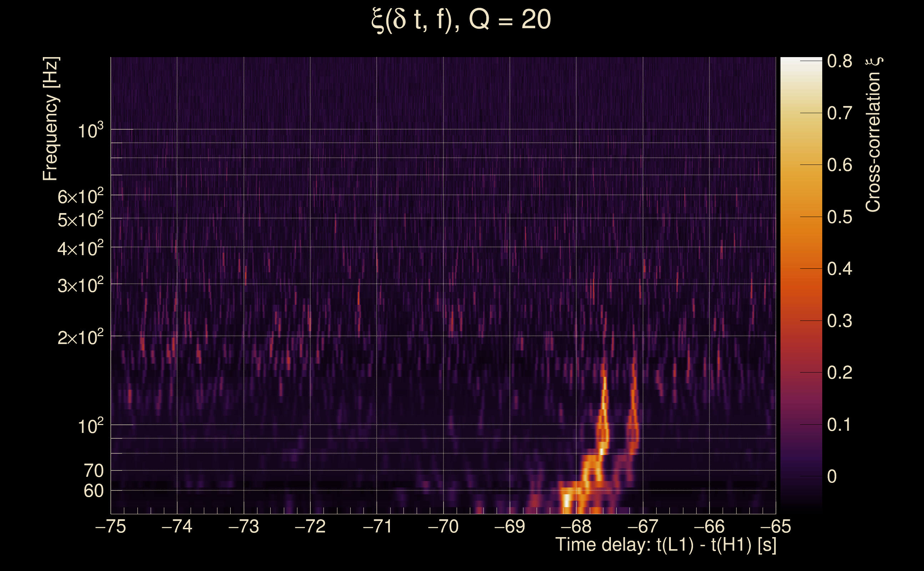This screenshot has height=571, width=924.
Task: Click the plot title ξ(δ t, f), Q = 20
Action: 461,20
